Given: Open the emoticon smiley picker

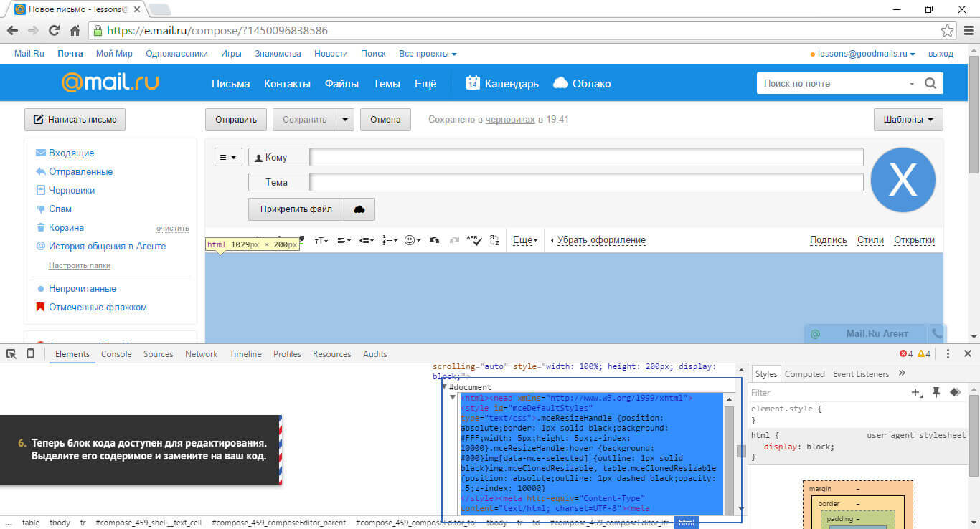Looking at the screenshot, I should 413,241.
